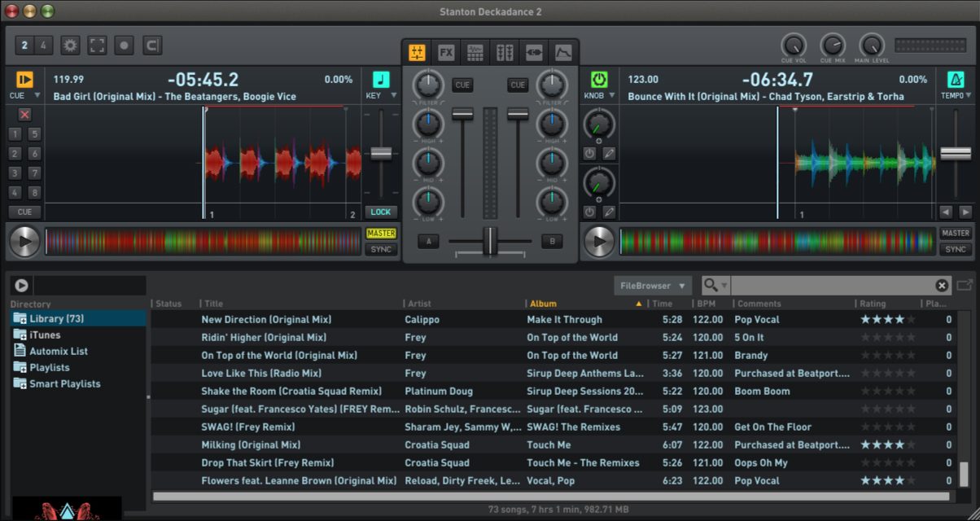Open the TEMPO dropdown arrow on right deck

tap(968, 96)
